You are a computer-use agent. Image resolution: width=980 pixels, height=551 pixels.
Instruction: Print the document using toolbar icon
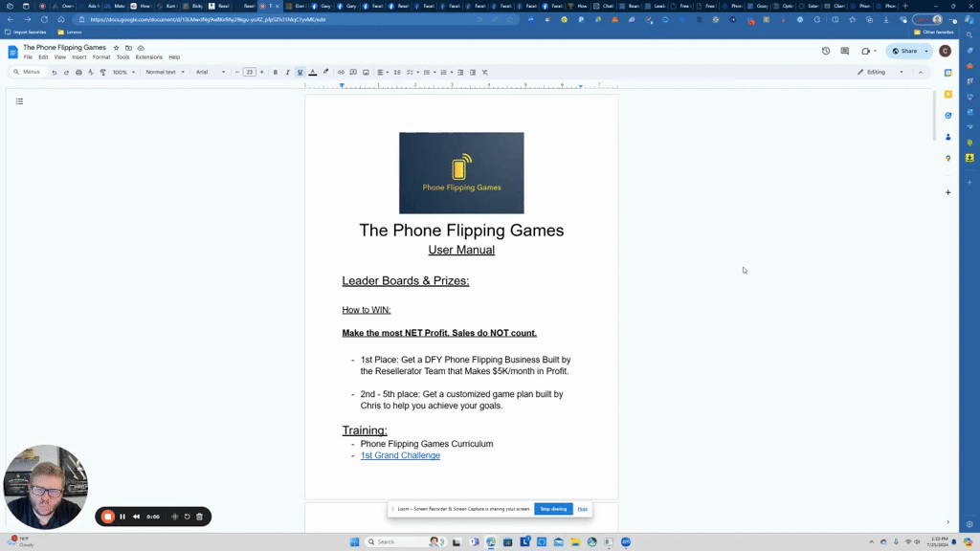[x=78, y=73]
